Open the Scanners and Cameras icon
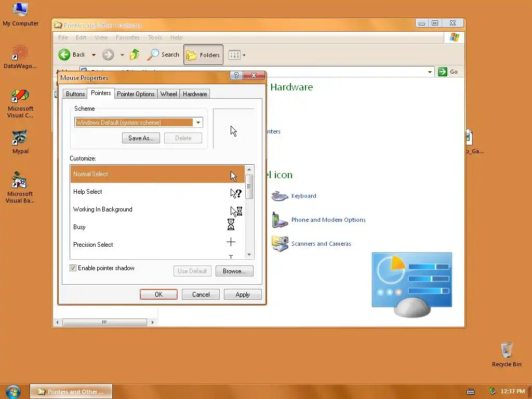This screenshot has height=399, width=532. pos(280,244)
